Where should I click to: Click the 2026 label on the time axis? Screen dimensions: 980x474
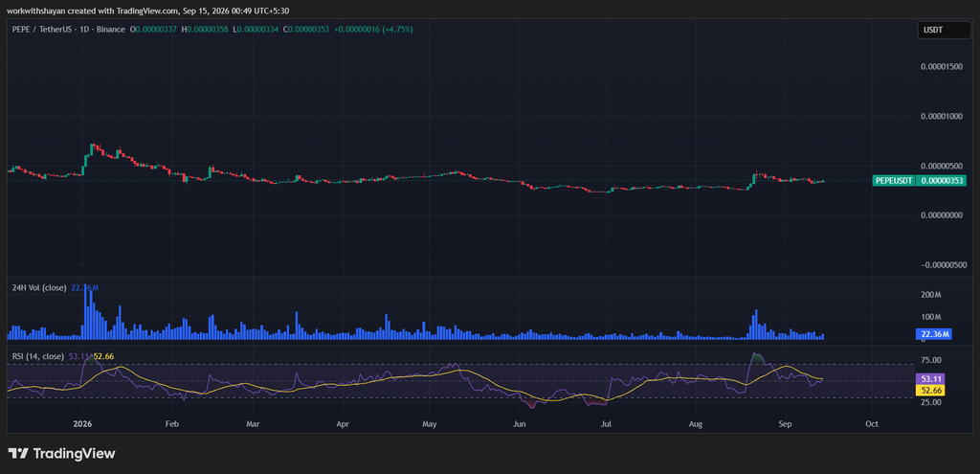82,424
